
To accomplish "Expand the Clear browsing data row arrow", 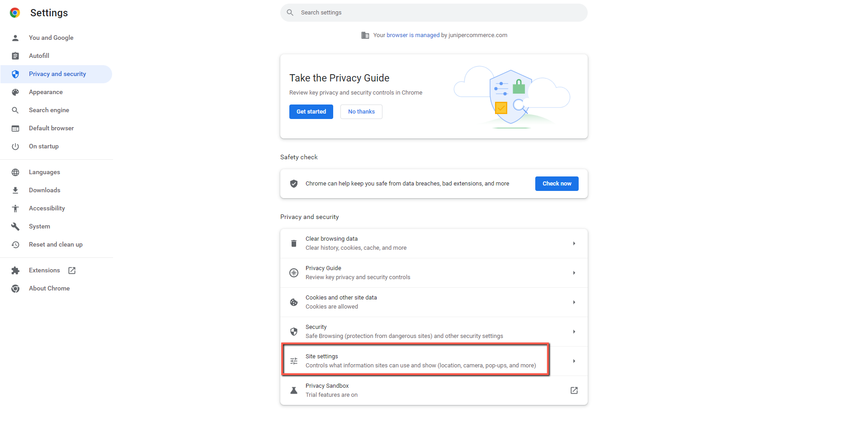I will point(574,243).
